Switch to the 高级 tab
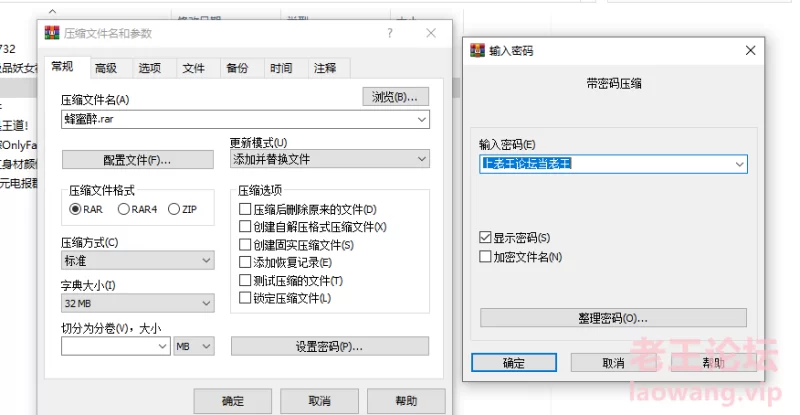The image size is (800, 415). pyautogui.click(x=105, y=68)
